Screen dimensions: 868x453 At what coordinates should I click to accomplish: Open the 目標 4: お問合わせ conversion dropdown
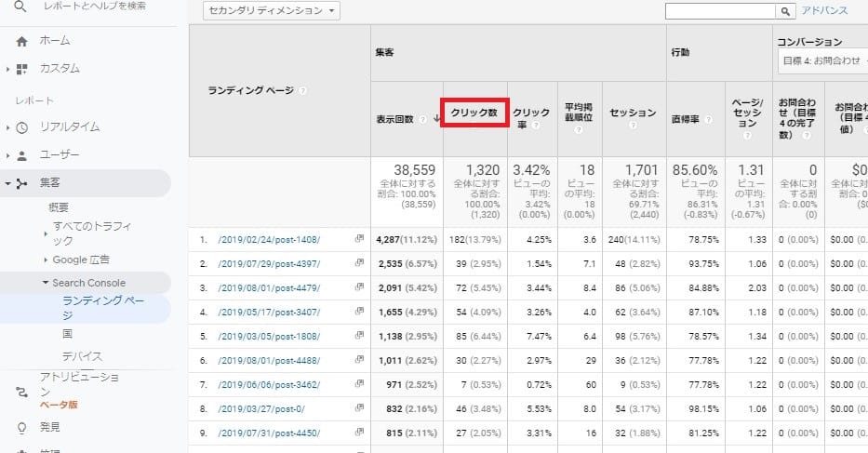[822, 60]
